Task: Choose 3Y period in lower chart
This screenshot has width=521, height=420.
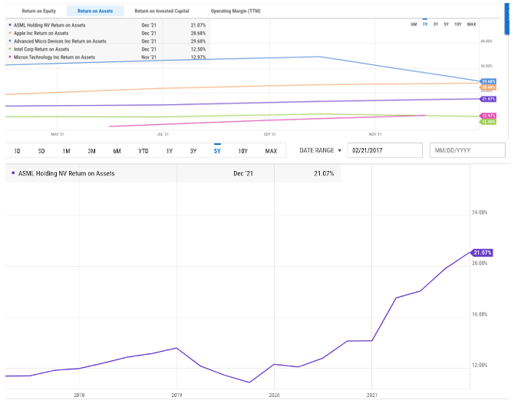Action: [193, 151]
